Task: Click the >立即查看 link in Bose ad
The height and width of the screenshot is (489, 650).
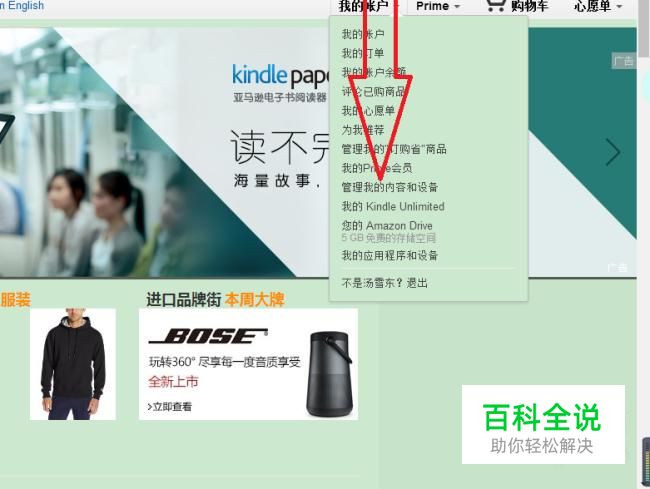Action: coord(170,407)
